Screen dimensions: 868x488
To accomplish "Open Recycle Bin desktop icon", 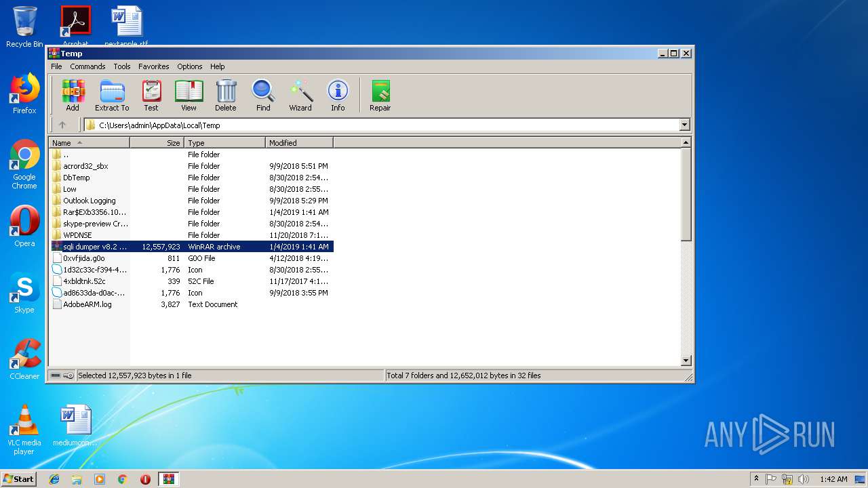I will click(x=24, y=27).
